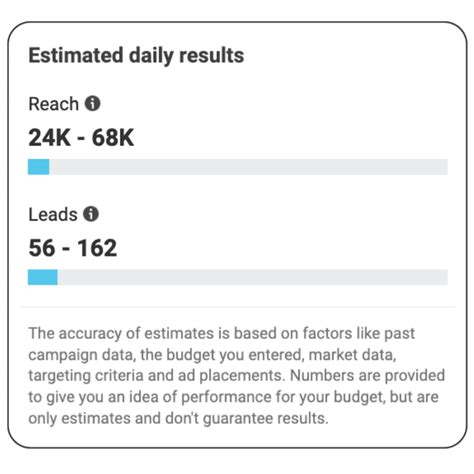Click the disclaimer line mentioning "campaign data"
Screen dimensions: 474x474
coord(212,355)
